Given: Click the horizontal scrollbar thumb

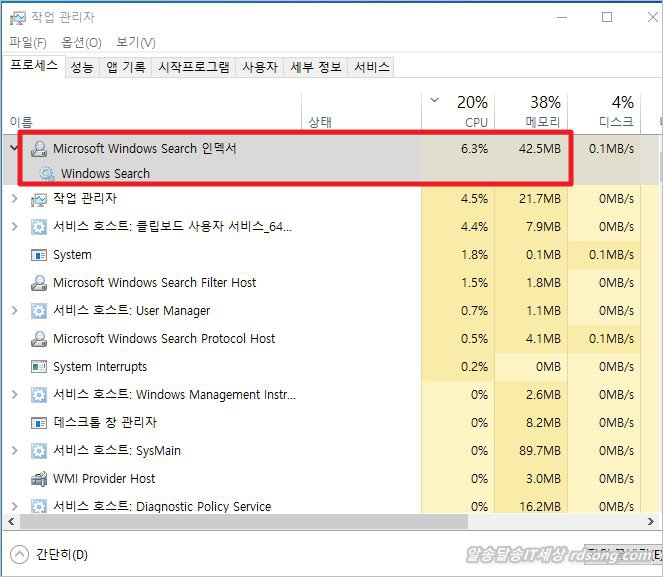Looking at the screenshot, I should click(244, 522).
